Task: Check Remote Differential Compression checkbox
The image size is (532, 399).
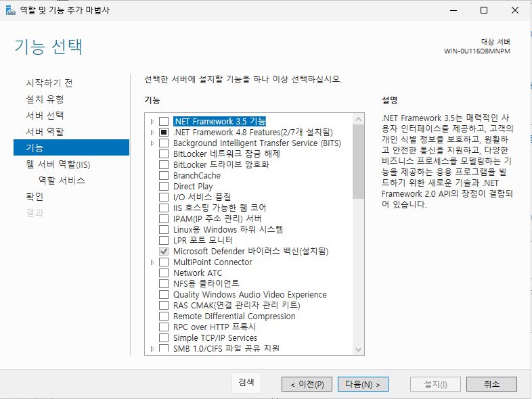Action: point(164,316)
